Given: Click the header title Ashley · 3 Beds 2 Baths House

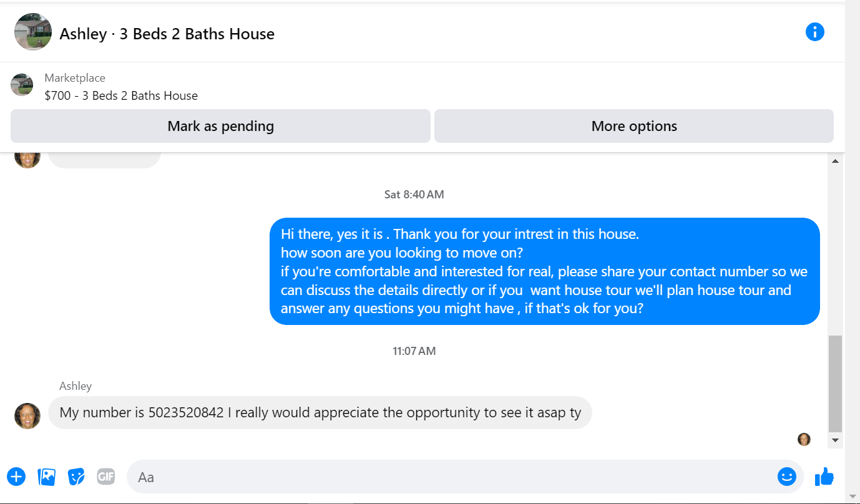Looking at the screenshot, I should 167,34.
